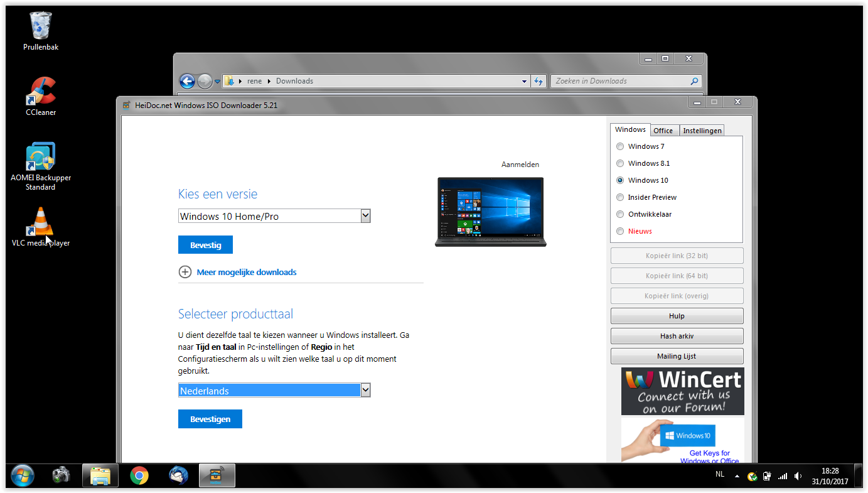Image resolution: width=868 pixels, height=493 pixels.
Task: Expand the arrow before rene in address bar
Action: pyautogui.click(x=240, y=81)
